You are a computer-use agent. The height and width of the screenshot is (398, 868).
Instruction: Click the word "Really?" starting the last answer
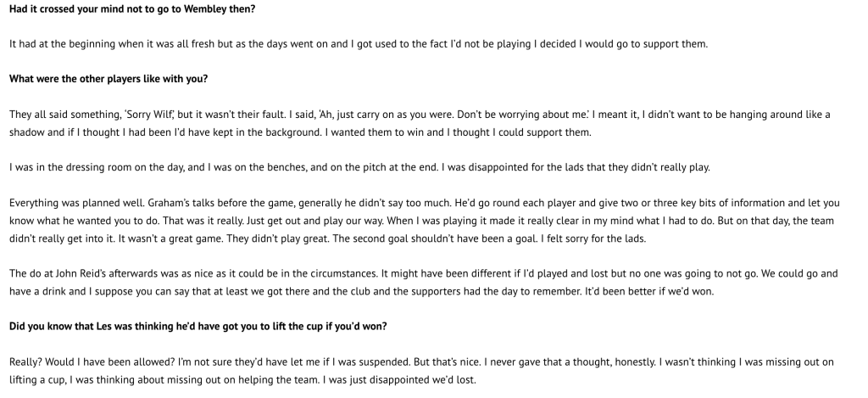[28, 363]
